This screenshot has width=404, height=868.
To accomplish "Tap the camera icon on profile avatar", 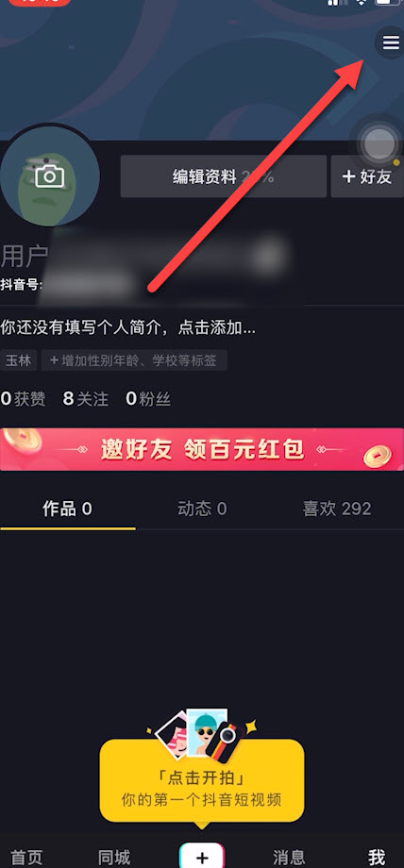I will tap(49, 176).
